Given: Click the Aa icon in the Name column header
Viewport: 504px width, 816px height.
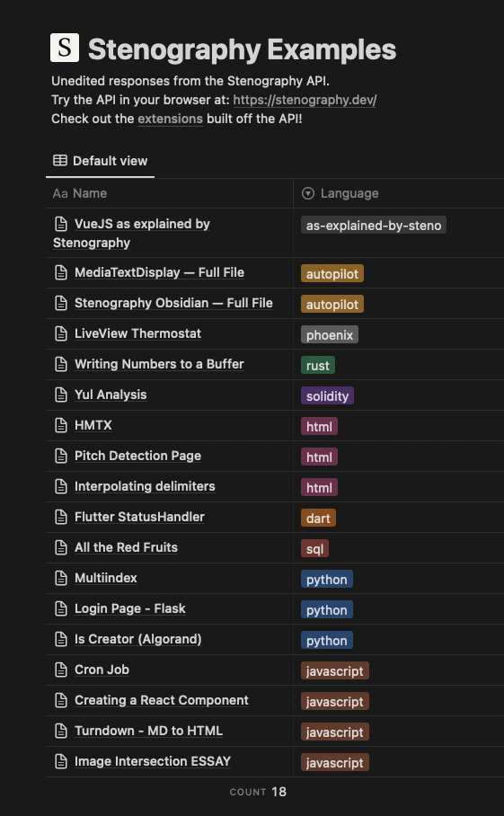Looking at the screenshot, I should (x=60, y=193).
